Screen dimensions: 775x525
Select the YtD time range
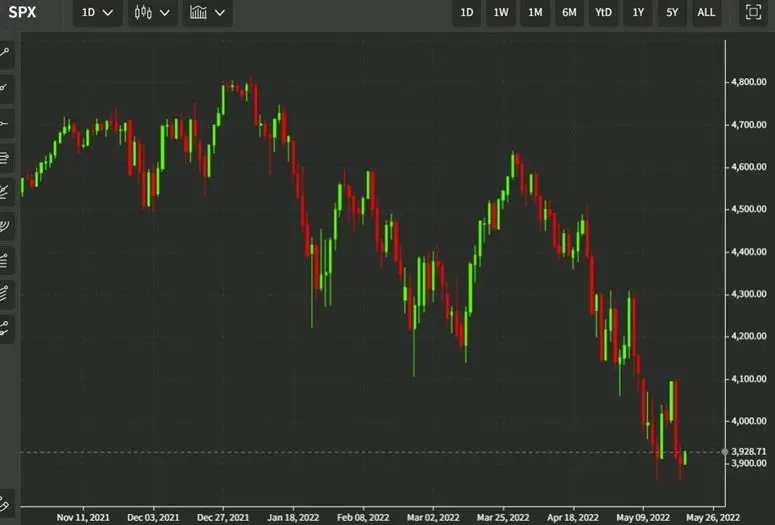603,13
